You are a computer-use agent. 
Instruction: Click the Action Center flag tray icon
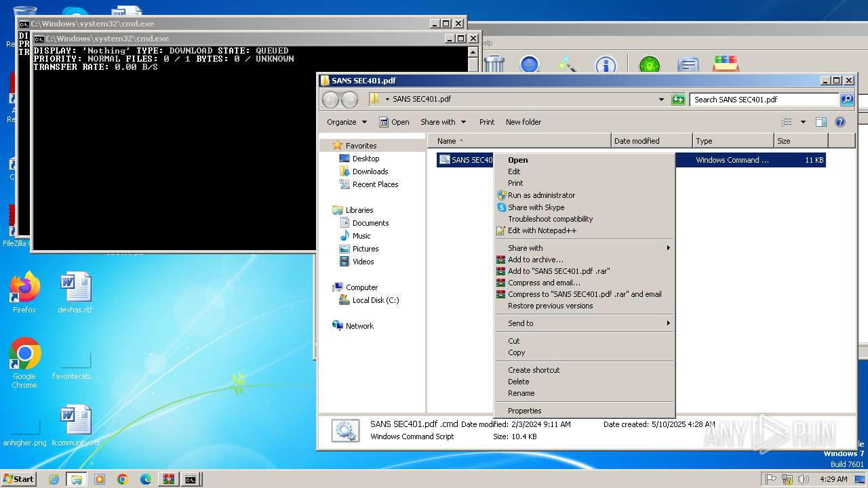coord(771,479)
